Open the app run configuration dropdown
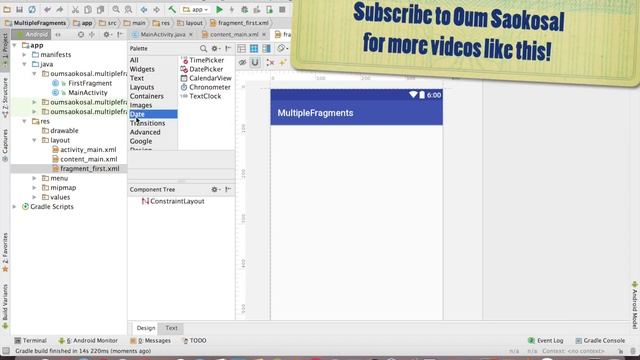Viewport: 640px width, 360px height. point(195,9)
